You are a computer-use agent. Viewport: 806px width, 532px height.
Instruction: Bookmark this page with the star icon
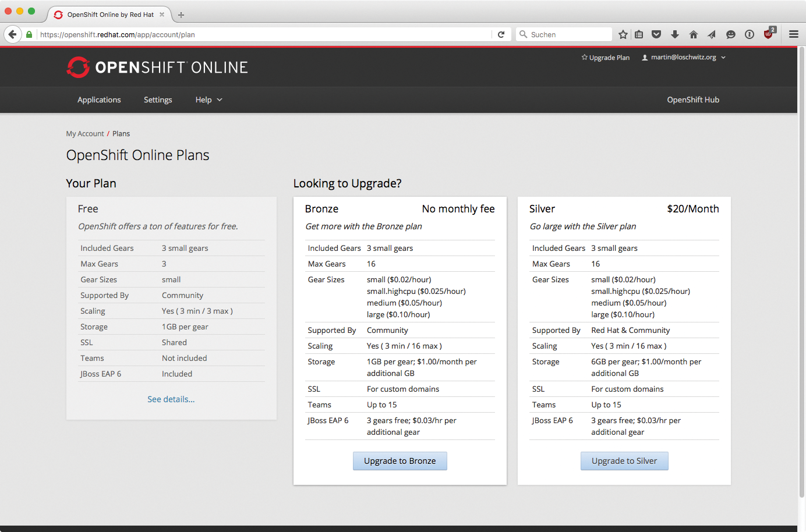pyautogui.click(x=623, y=34)
